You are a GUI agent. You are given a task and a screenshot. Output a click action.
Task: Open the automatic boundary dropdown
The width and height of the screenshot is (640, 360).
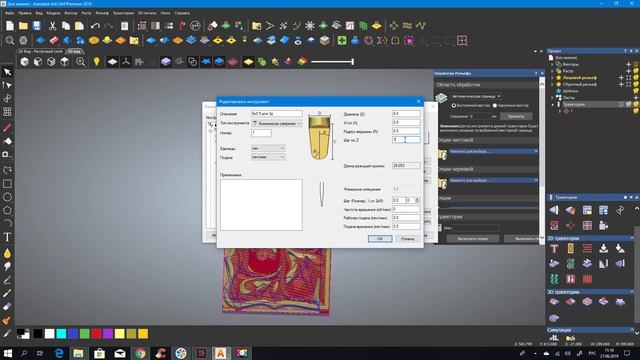pos(476,96)
